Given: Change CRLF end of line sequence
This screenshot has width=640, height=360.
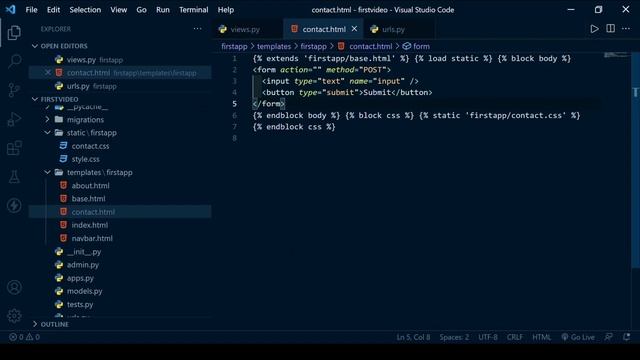Looking at the screenshot, I should click(x=515, y=337).
